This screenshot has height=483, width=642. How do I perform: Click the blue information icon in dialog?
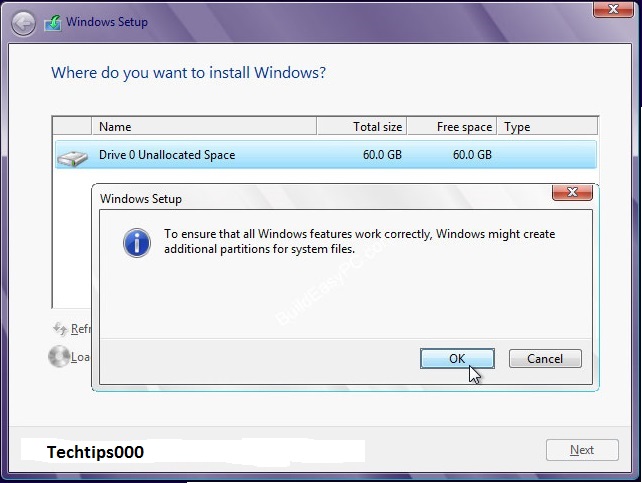click(137, 243)
